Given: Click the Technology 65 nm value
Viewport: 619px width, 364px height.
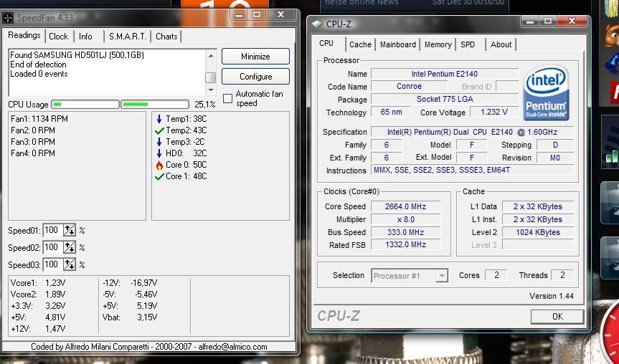Looking at the screenshot, I should [391, 112].
